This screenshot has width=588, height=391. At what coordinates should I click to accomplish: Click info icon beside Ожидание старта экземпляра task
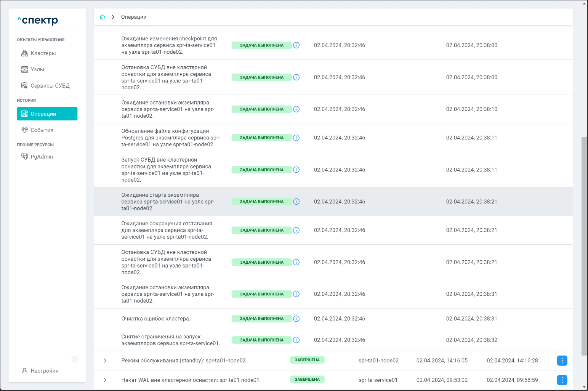296,202
